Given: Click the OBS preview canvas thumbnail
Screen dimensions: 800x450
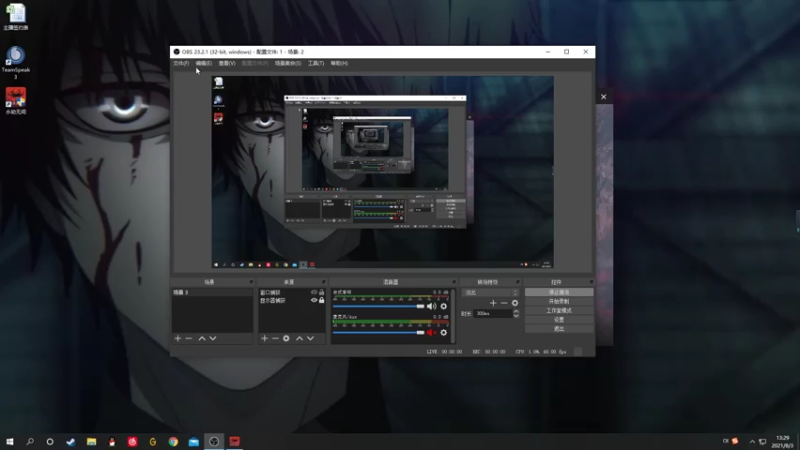Looking at the screenshot, I should point(382,172).
